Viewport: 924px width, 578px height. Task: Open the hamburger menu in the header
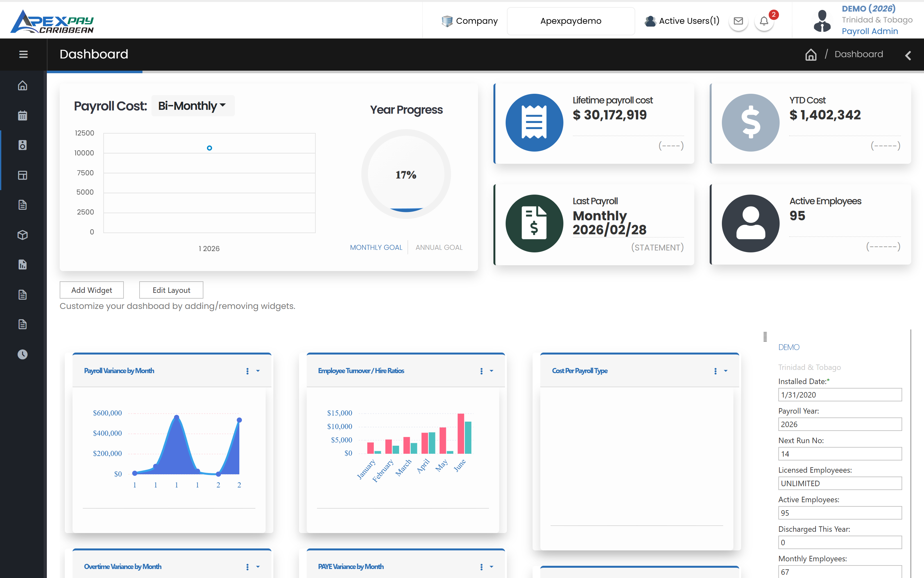pyautogui.click(x=23, y=54)
